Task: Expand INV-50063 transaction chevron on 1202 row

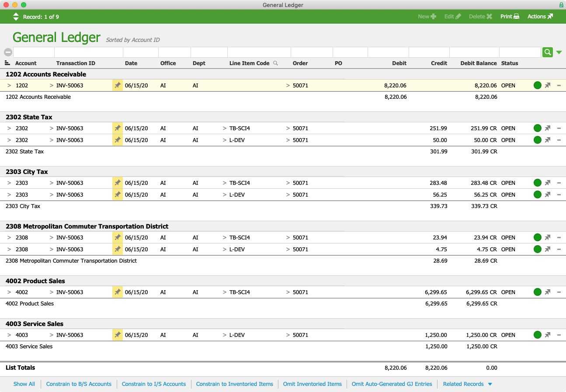Action: [x=52, y=86]
